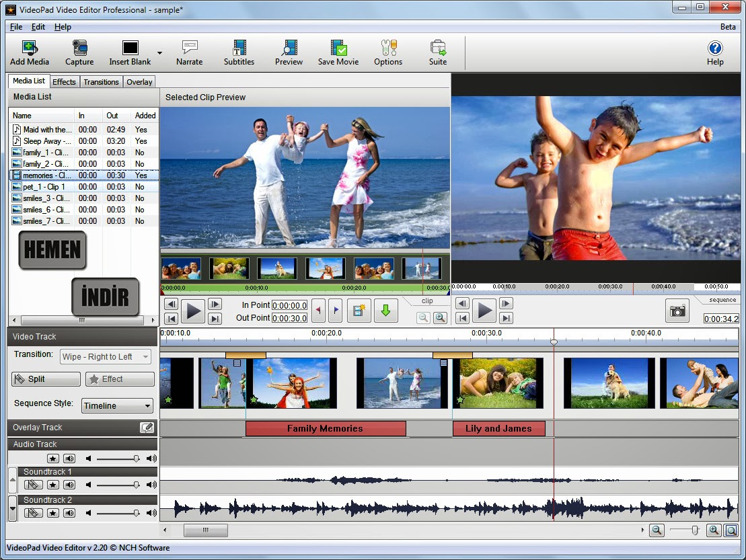Click the Effect button beside Split
The width and height of the screenshot is (746, 560).
[119, 378]
